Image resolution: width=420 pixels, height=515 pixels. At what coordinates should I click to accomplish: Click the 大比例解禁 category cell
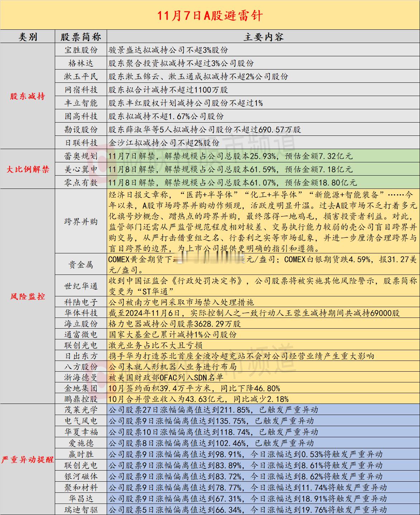(28, 169)
